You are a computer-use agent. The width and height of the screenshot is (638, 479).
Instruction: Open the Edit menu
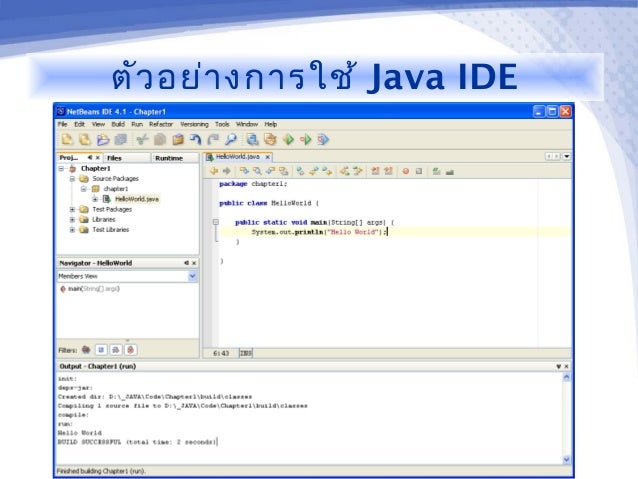79,124
